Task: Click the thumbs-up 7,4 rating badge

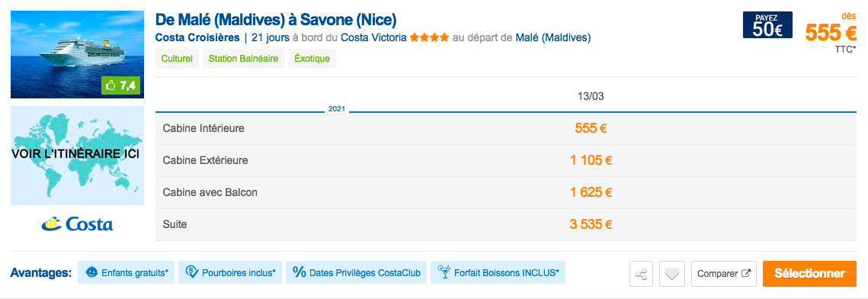Action: (121, 86)
